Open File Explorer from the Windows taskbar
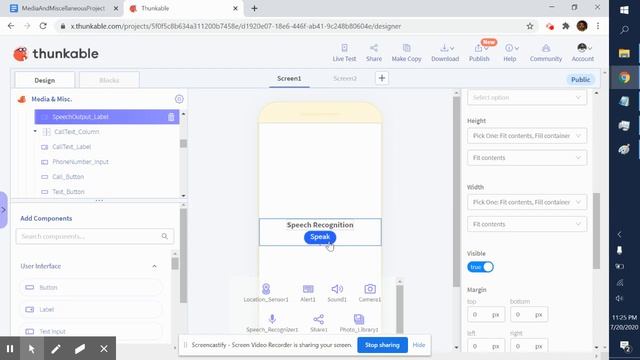The height and width of the screenshot is (360, 640). [x=624, y=53]
